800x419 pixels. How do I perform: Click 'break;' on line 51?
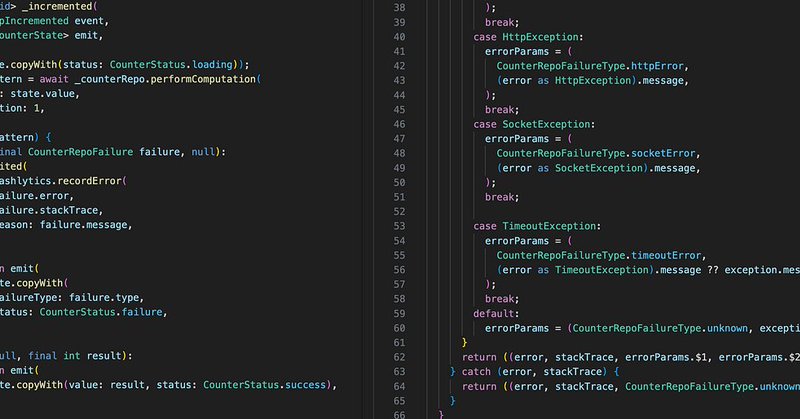502,197
